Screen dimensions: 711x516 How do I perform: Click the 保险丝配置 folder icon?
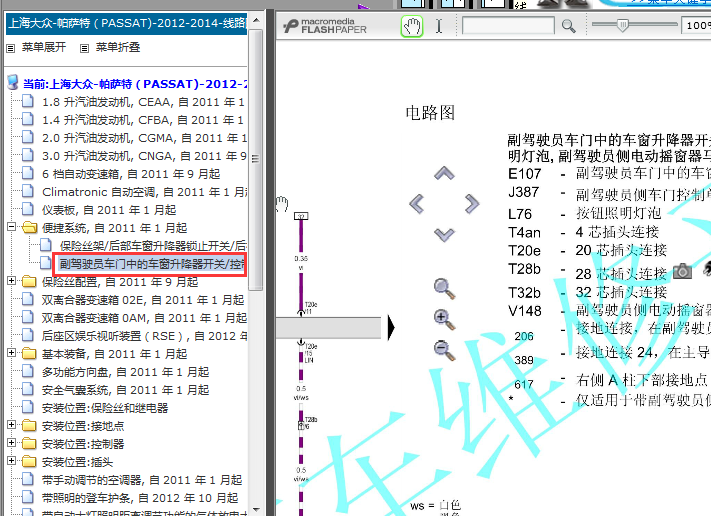29,281
